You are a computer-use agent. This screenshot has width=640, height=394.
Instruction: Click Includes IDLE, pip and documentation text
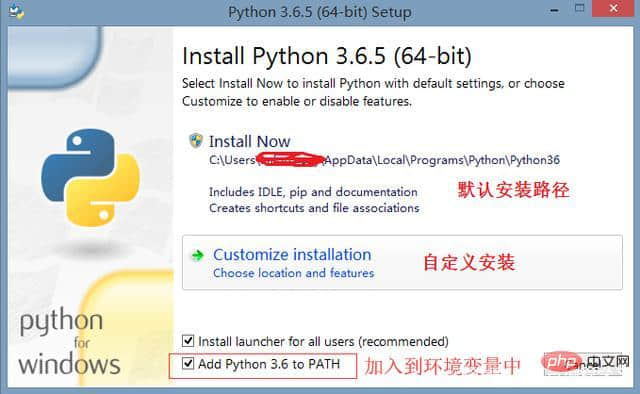tap(313, 192)
